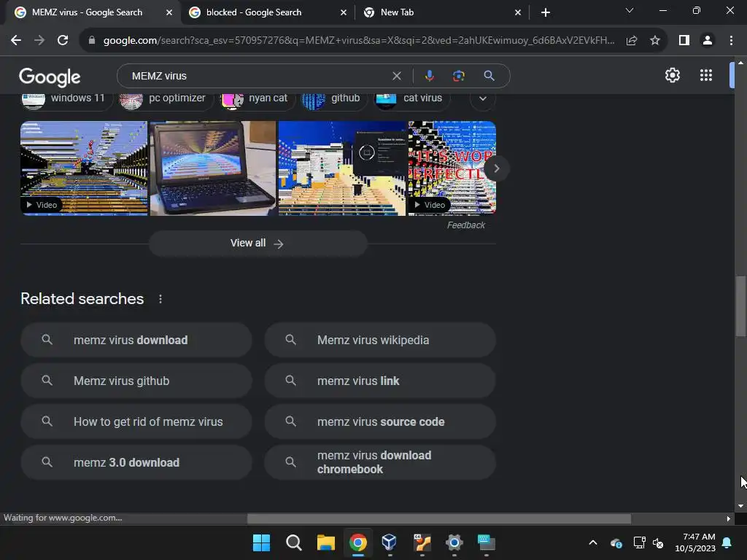Search Memz virus wikipedia suggestion
747x560 pixels.
tap(380, 340)
